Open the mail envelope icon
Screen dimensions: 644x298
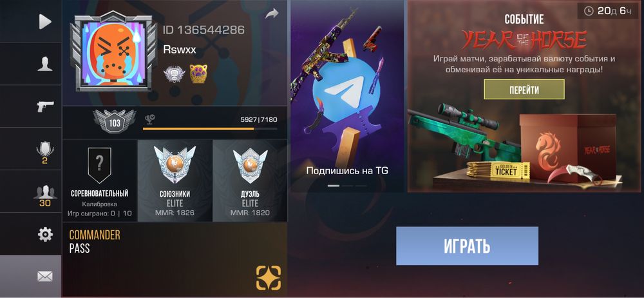tap(45, 277)
